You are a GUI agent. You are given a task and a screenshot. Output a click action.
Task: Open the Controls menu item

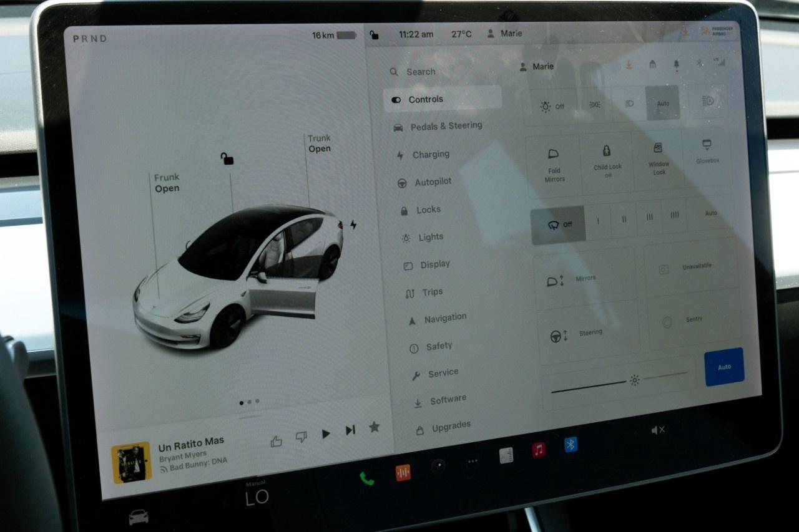443,99
